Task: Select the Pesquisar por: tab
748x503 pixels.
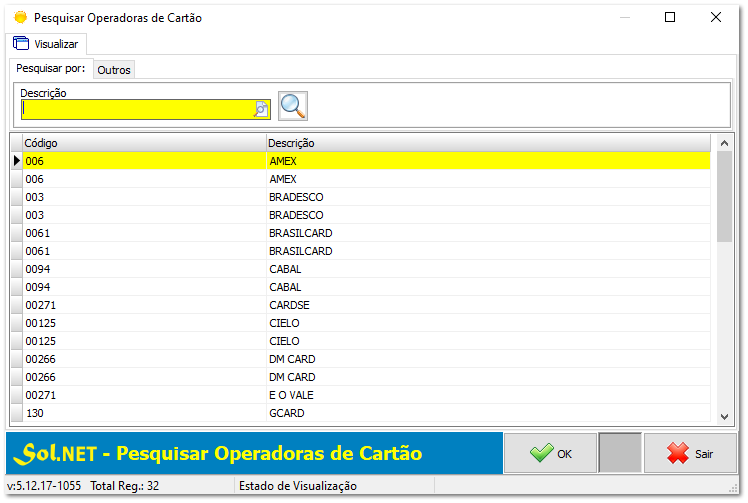Action: [51, 68]
